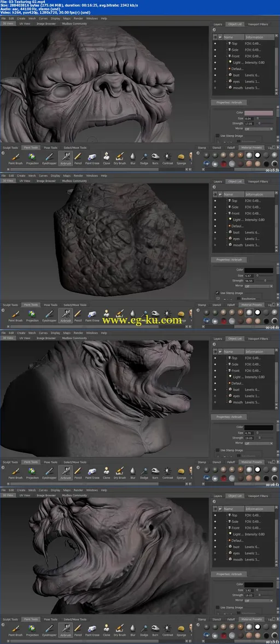The image size is (280, 644).
Task: Click Size field showing 8.04
Action: (250, 118)
